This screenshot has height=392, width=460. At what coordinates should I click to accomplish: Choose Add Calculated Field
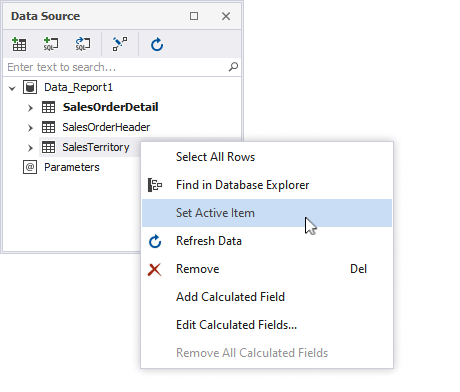coord(267,297)
